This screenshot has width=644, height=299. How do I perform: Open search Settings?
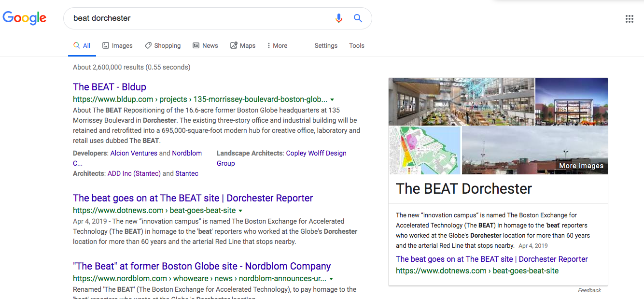coord(326,45)
